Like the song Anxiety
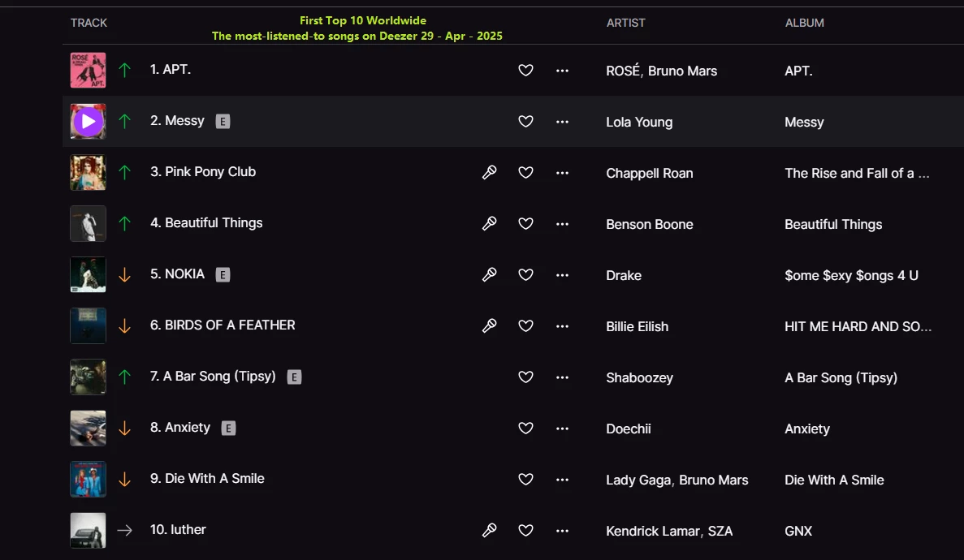964x560 pixels. click(x=525, y=429)
